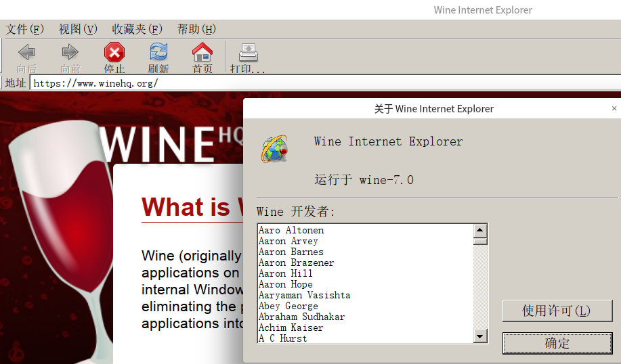621x364 pixels.
Task: Select Aaryaman Vasishta in the developer list
Action: [x=305, y=295]
